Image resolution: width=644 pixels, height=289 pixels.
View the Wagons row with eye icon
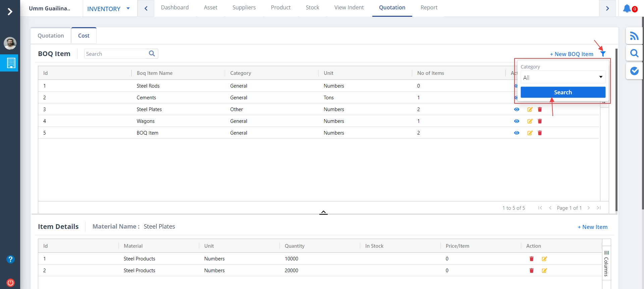tap(517, 121)
